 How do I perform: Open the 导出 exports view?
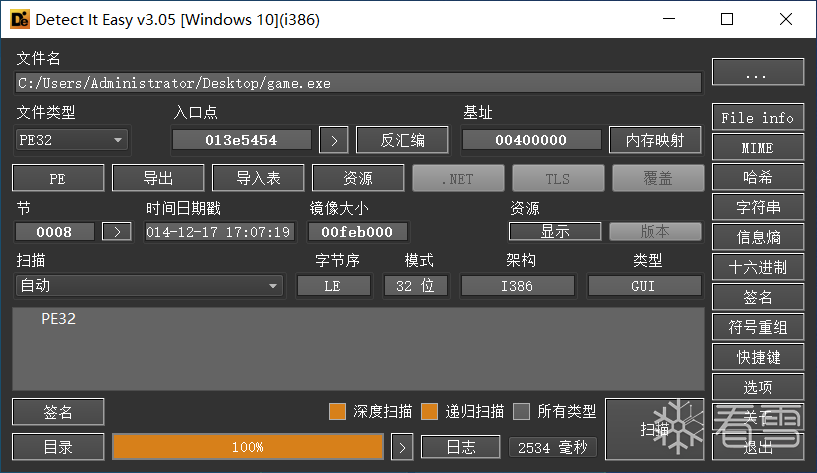pyautogui.click(x=158, y=178)
